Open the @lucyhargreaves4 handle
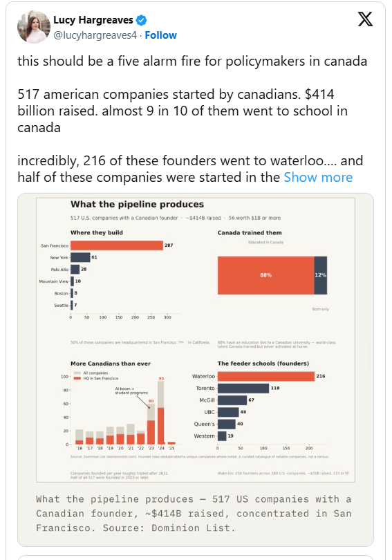Viewport: 392px width, 560px height. (x=95, y=35)
